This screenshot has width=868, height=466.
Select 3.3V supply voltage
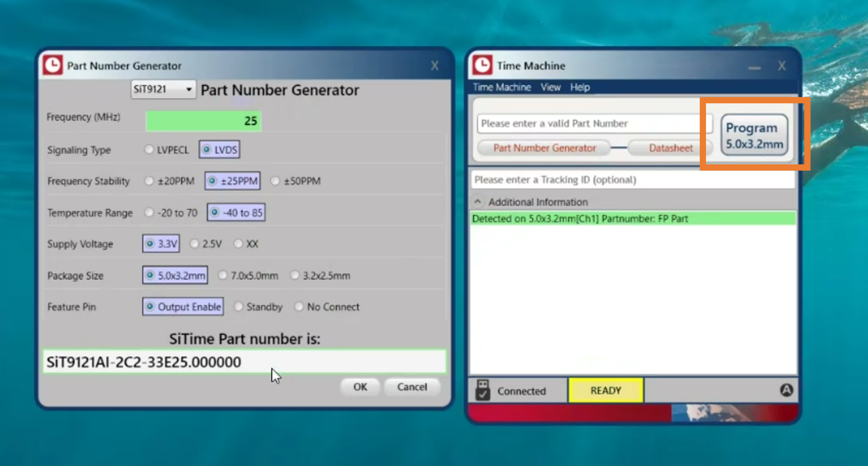161,244
